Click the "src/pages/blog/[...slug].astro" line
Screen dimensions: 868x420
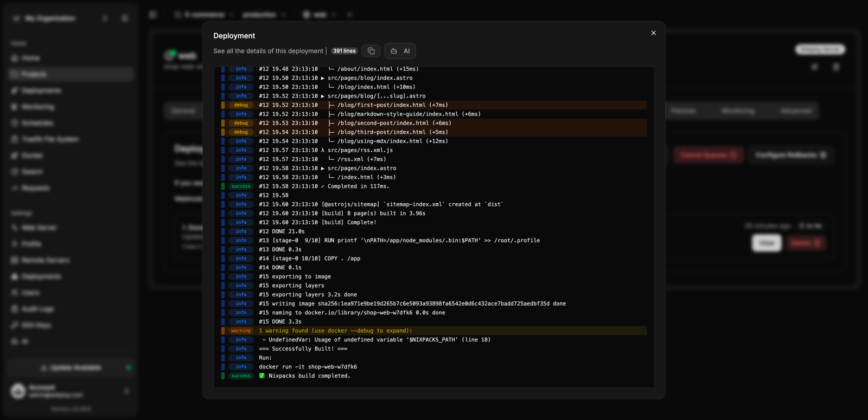(x=434, y=96)
